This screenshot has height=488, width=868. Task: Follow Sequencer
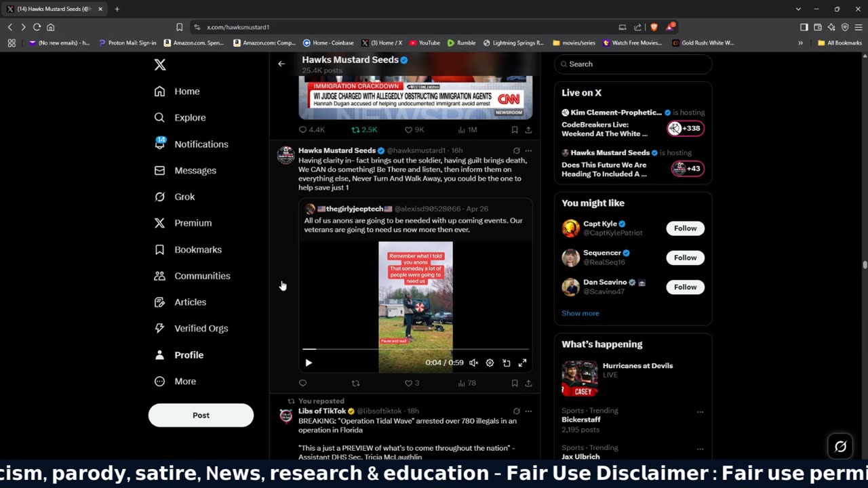click(685, 258)
